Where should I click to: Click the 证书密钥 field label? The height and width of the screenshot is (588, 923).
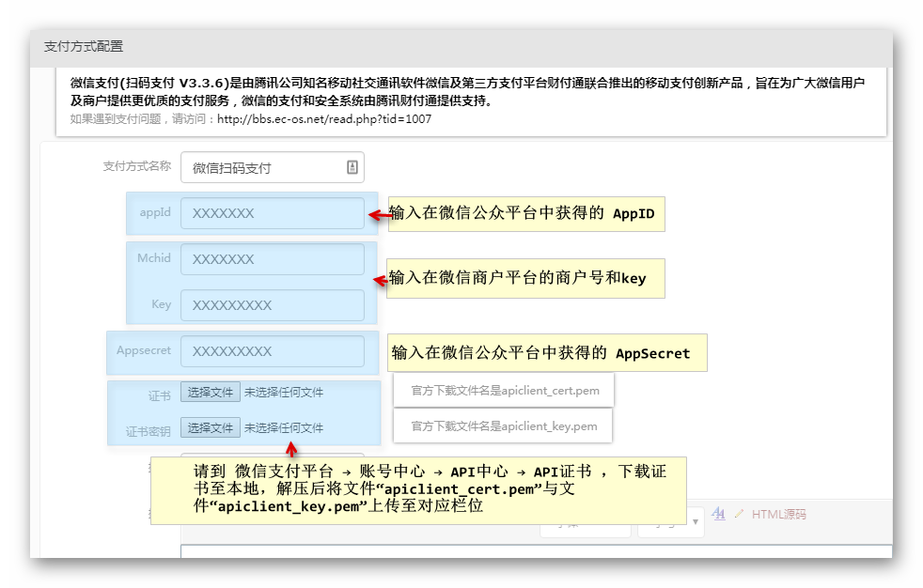coord(149,431)
